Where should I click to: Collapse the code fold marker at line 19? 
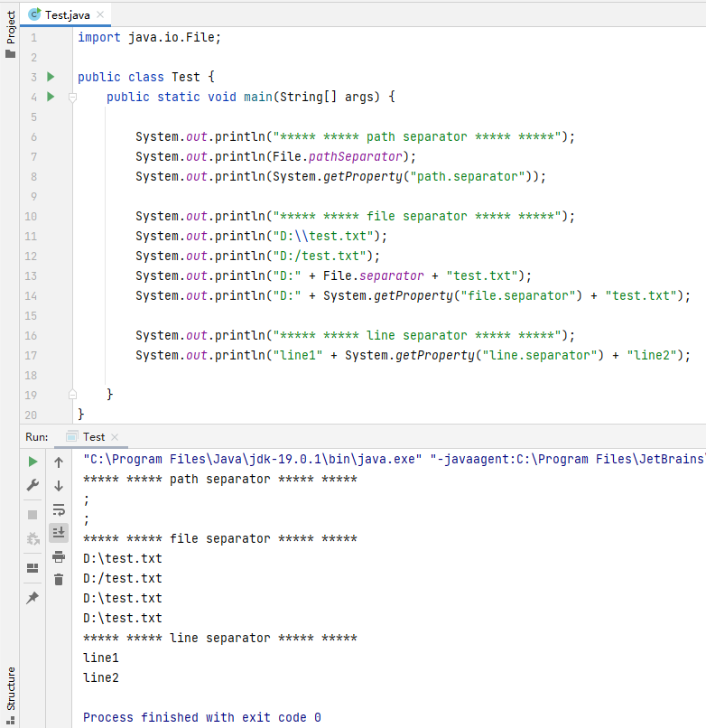point(72,393)
